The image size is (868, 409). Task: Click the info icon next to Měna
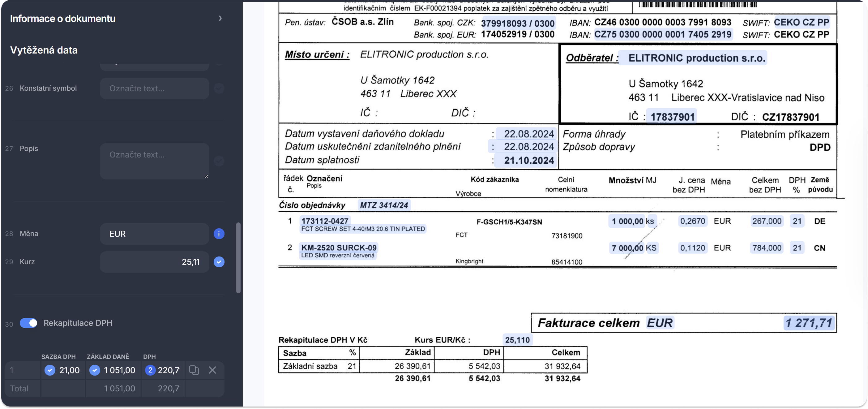219,234
